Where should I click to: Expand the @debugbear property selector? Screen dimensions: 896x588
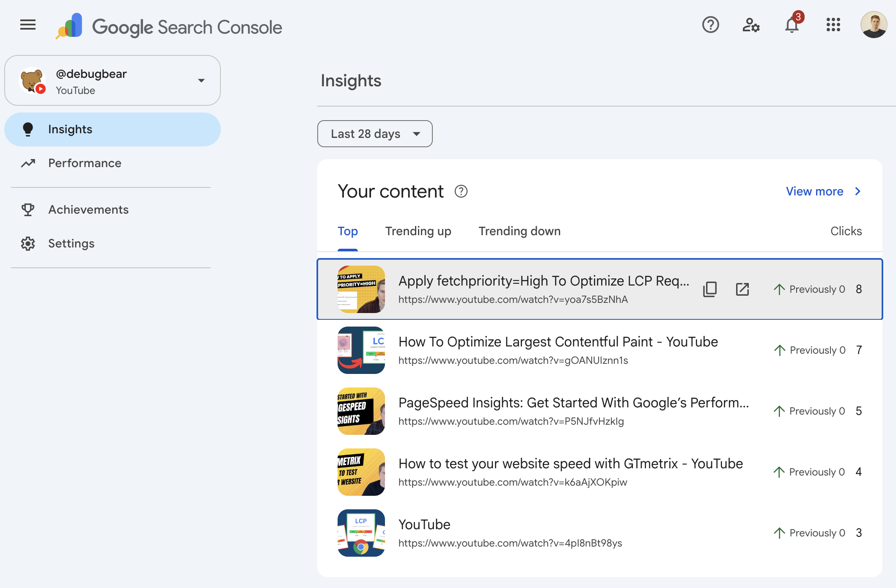pyautogui.click(x=113, y=80)
